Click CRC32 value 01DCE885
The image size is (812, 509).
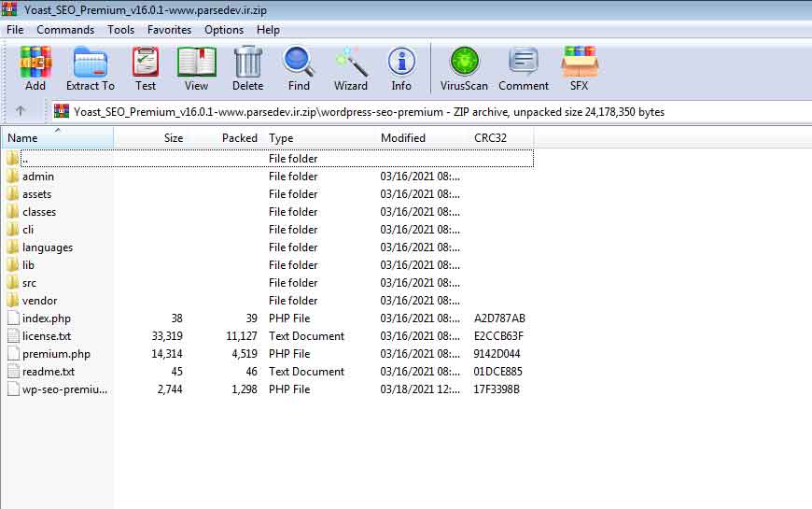497,372
